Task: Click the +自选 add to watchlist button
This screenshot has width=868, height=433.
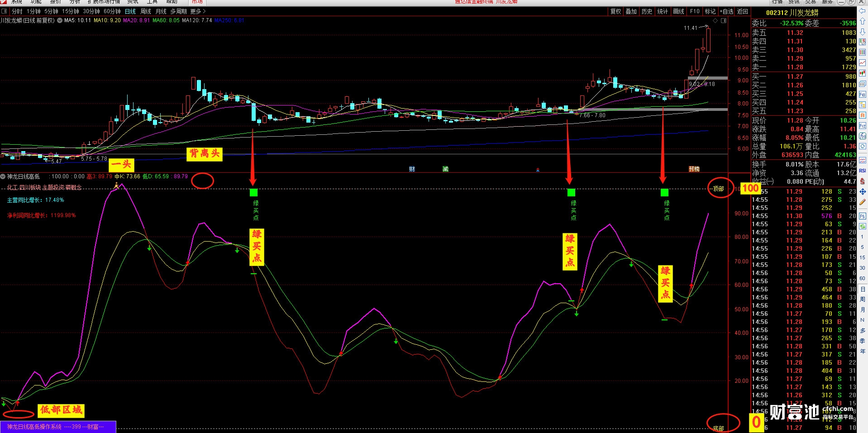Action: pyautogui.click(x=727, y=11)
